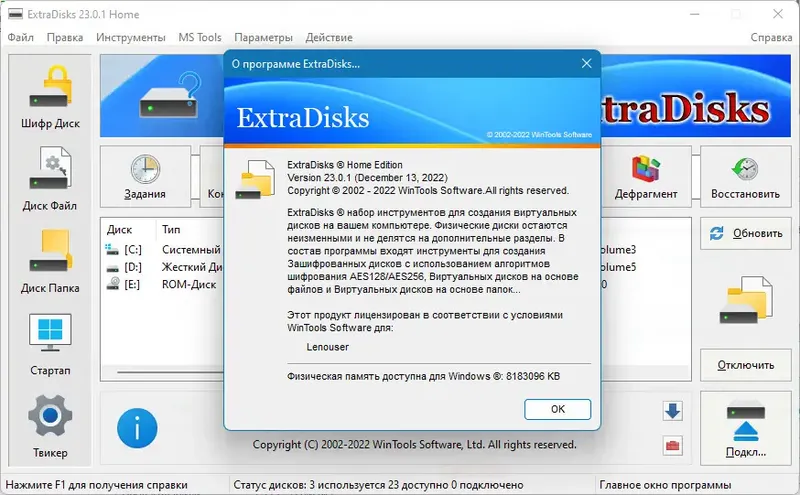Image resolution: width=800 pixels, height=495 pixels.
Task: Open the Справка menu
Action: click(x=771, y=37)
